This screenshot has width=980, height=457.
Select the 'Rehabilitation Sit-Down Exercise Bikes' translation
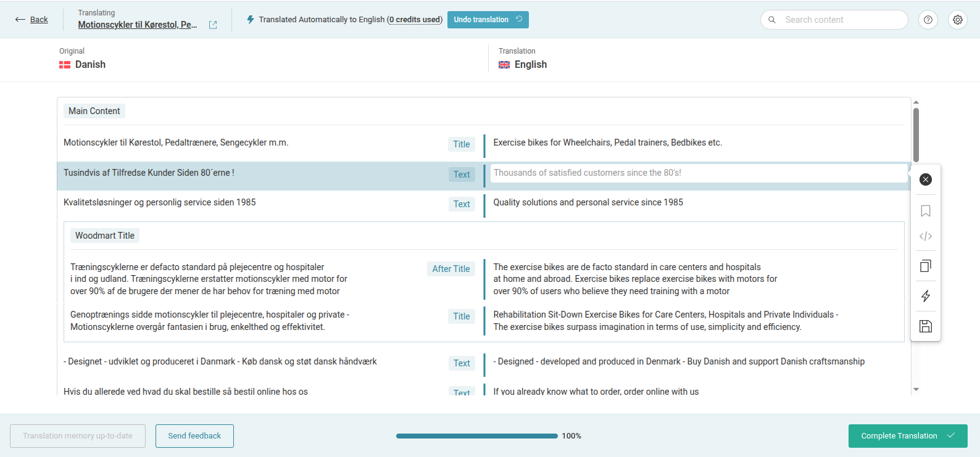pyautogui.click(x=666, y=321)
